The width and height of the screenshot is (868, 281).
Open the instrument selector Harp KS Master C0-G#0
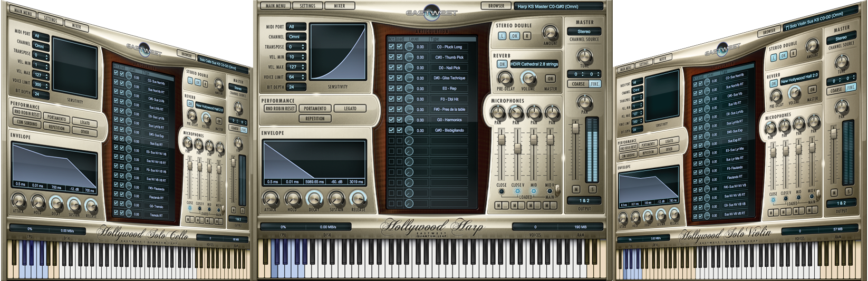point(559,6)
